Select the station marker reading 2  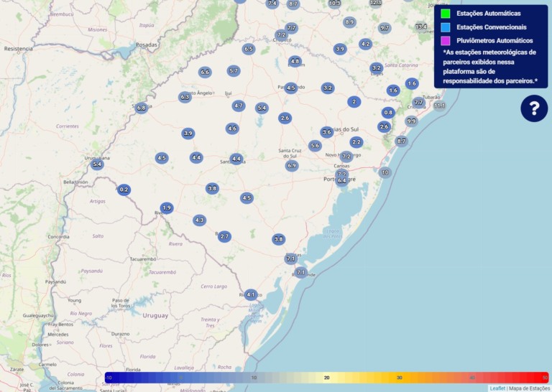click(354, 102)
